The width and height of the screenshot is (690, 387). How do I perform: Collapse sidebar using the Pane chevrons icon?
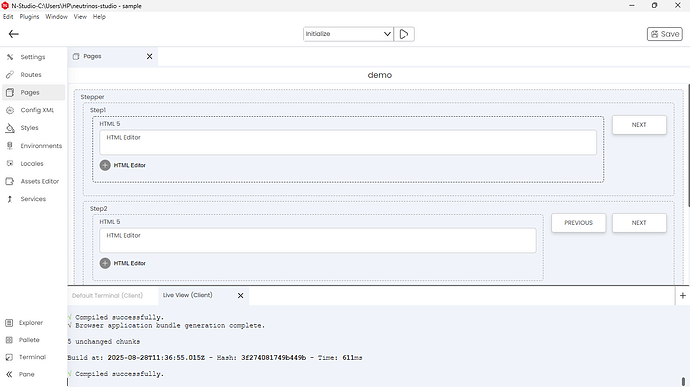click(x=9, y=374)
